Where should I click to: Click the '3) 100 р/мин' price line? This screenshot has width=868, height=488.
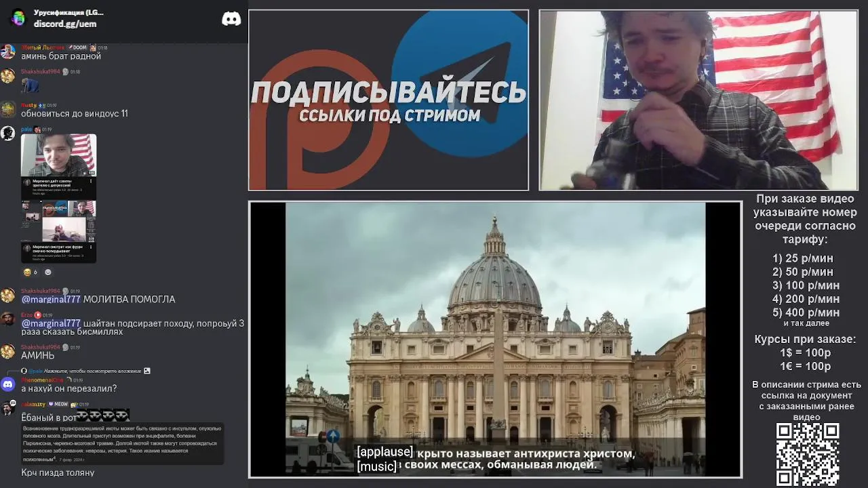coord(806,285)
